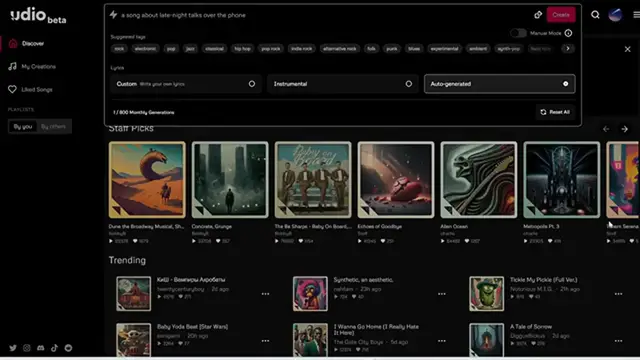Open options for A Tale of Sorrow
This screenshot has width=640, height=360.
(x=618, y=341)
